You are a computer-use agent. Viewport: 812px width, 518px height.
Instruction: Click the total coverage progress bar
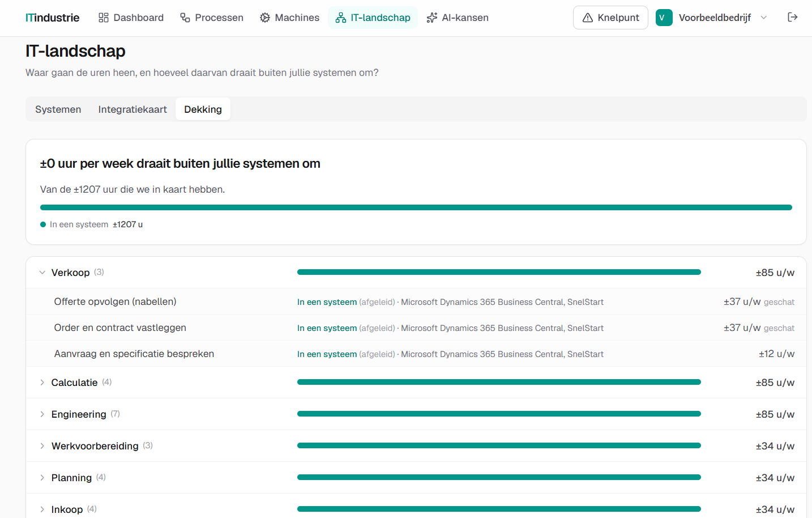pyautogui.click(x=416, y=207)
